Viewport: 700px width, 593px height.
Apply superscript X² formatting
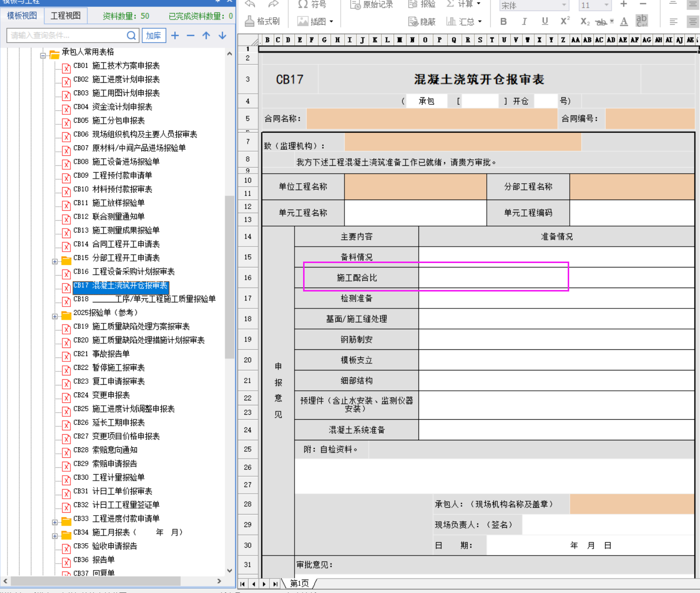click(565, 21)
